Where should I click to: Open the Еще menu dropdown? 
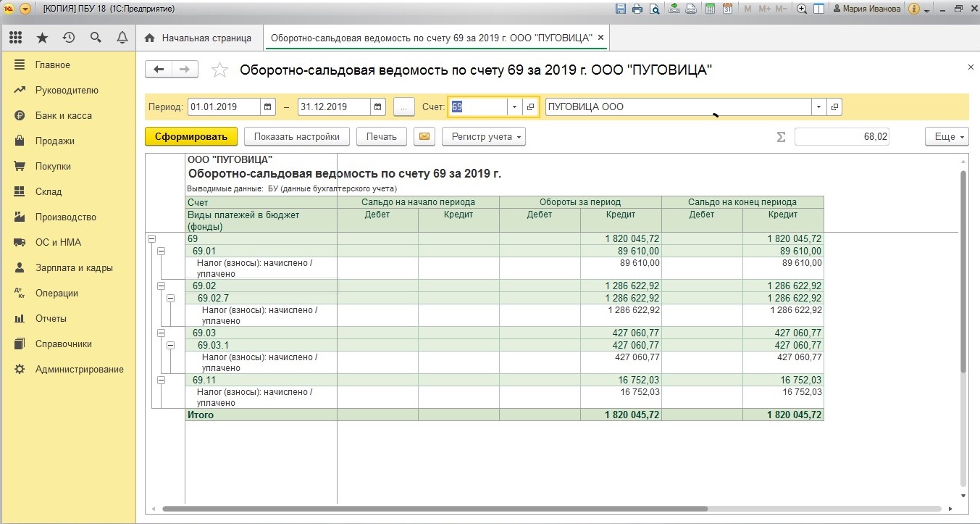pos(947,136)
